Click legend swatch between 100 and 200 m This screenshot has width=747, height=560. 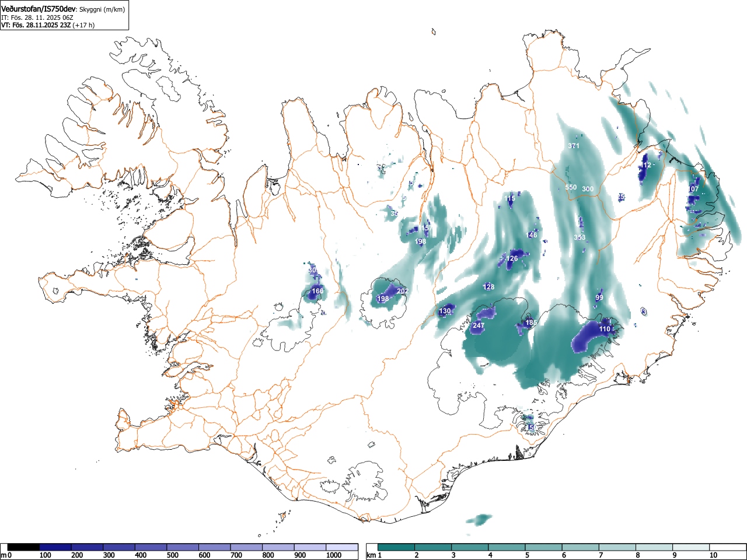[x=55, y=547]
